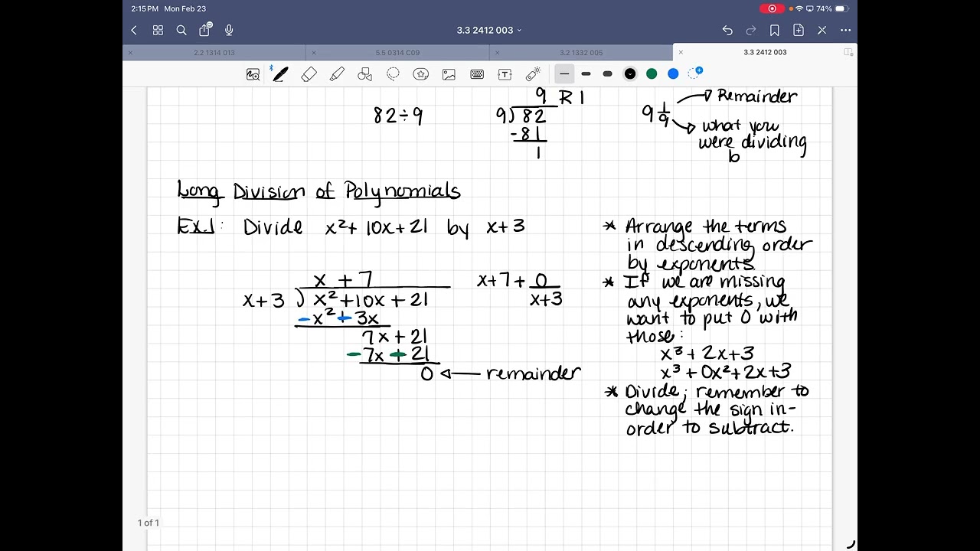Choose the thickest stroke width

tap(607, 73)
